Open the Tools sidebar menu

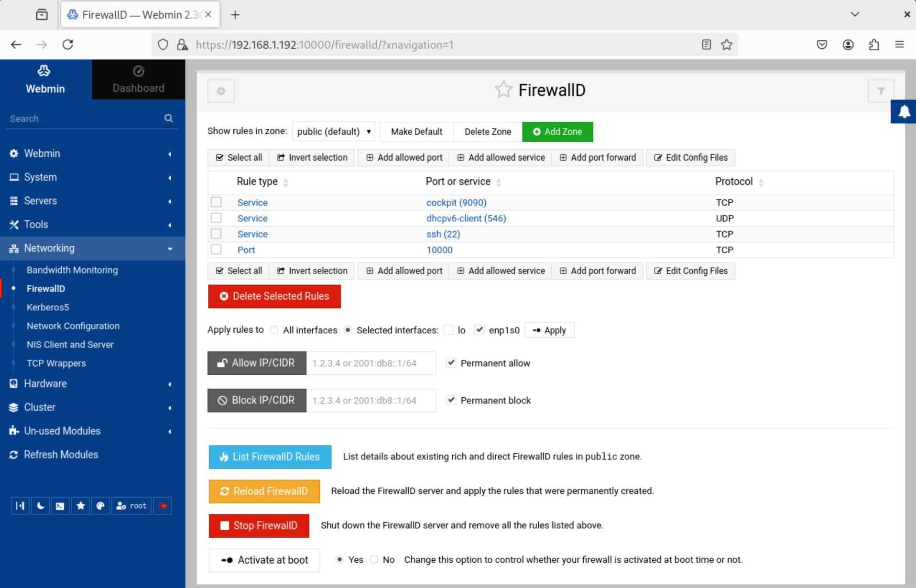36,224
